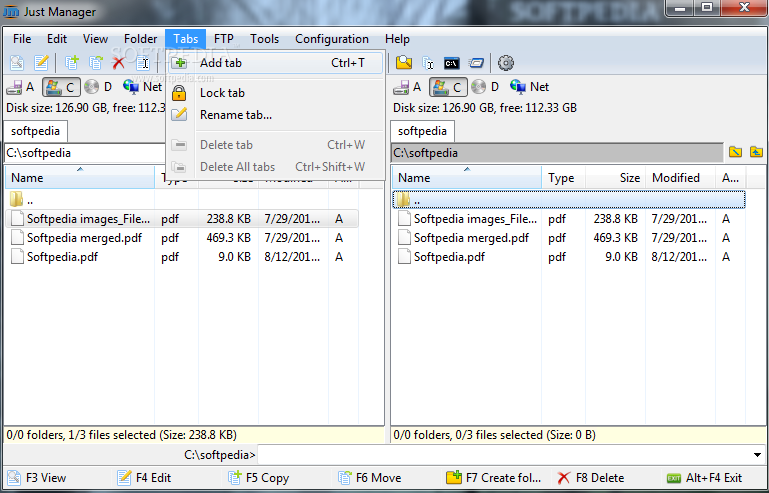769x493 pixels.
Task: Open Net in the right panel
Action: point(530,87)
